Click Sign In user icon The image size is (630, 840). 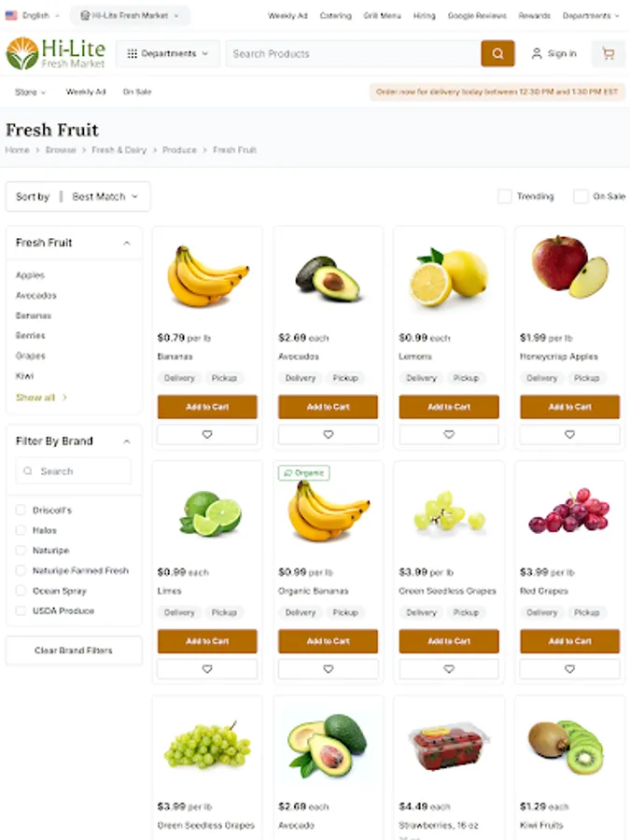pos(537,53)
